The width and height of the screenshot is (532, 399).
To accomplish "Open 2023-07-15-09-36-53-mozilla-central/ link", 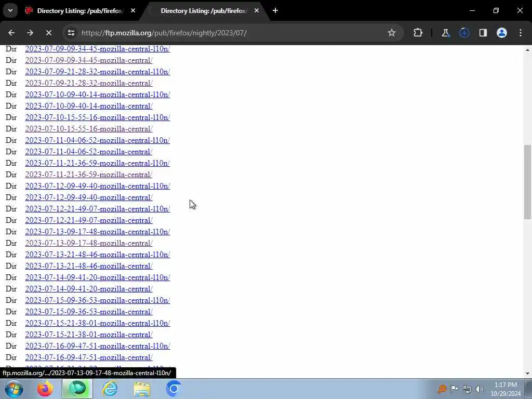I will tap(88, 312).
